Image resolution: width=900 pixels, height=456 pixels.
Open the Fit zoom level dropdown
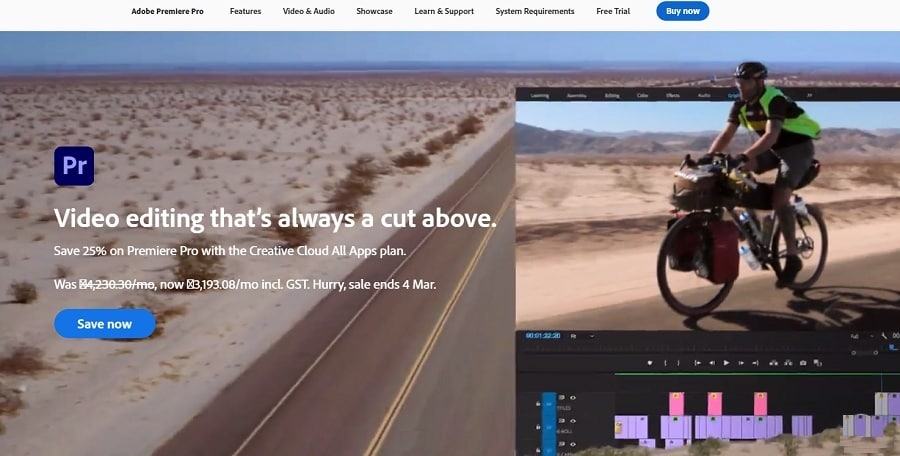(581, 336)
